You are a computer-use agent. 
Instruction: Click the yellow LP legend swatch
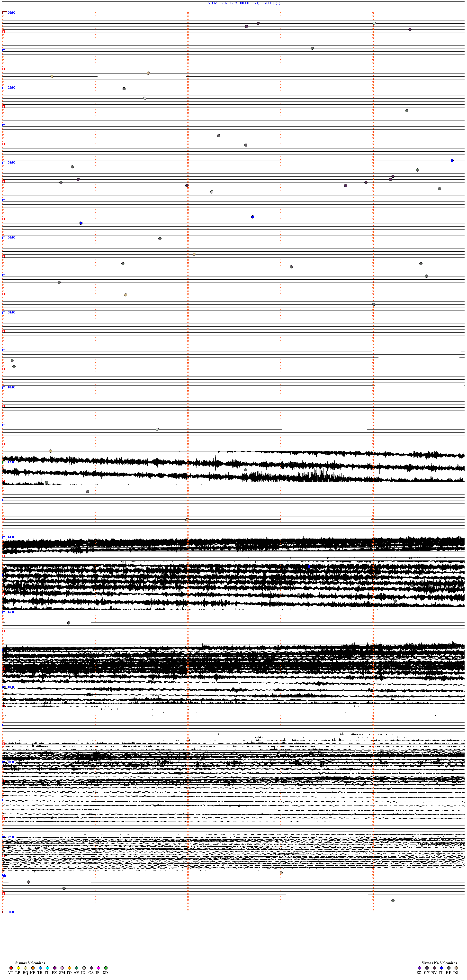coord(18,968)
